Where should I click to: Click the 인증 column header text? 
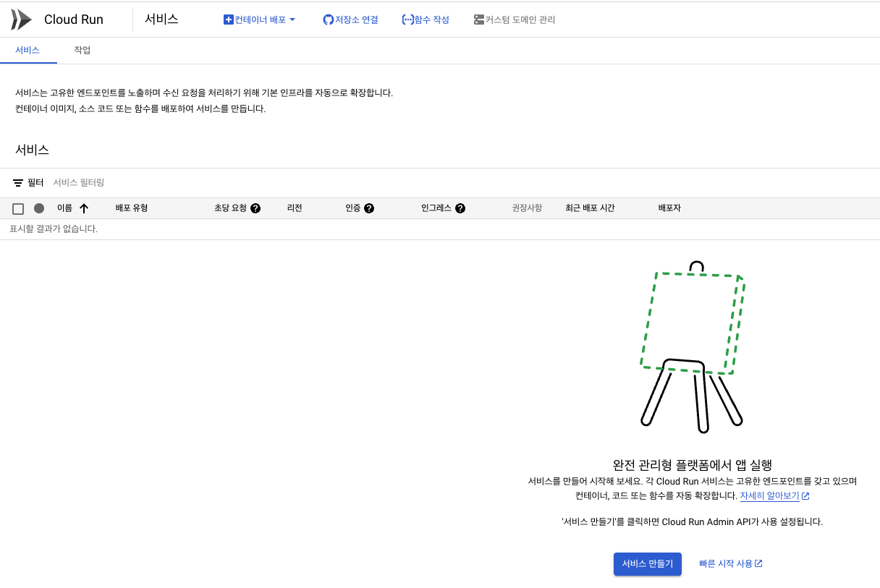pyautogui.click(x=353, y=208)
